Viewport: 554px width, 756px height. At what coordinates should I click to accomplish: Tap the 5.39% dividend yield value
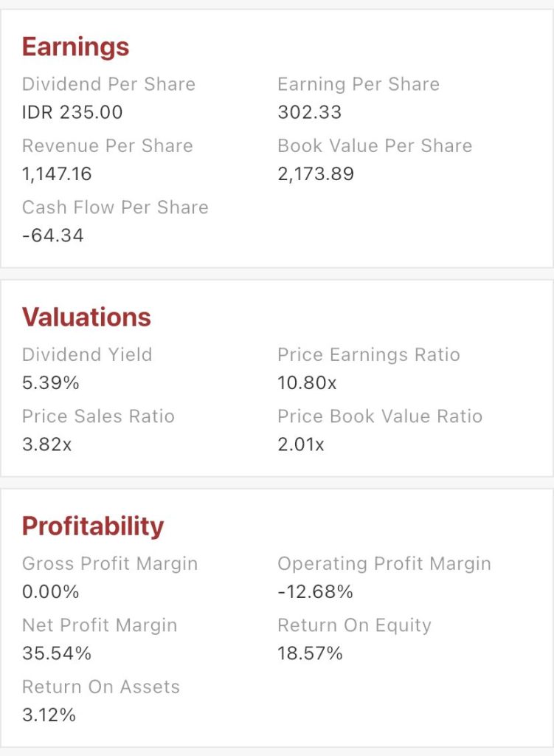pyautogui.click(x=50, y=383)
